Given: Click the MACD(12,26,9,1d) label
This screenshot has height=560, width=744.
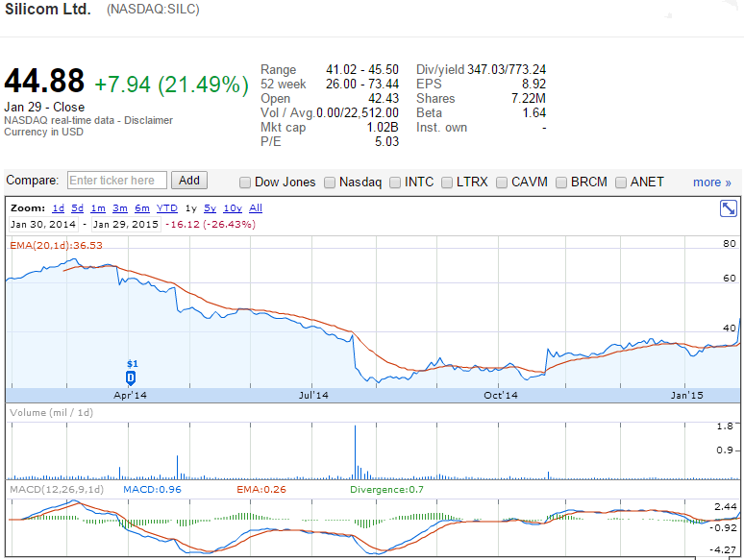Looking at the screenshot, I should click(57, 489).
